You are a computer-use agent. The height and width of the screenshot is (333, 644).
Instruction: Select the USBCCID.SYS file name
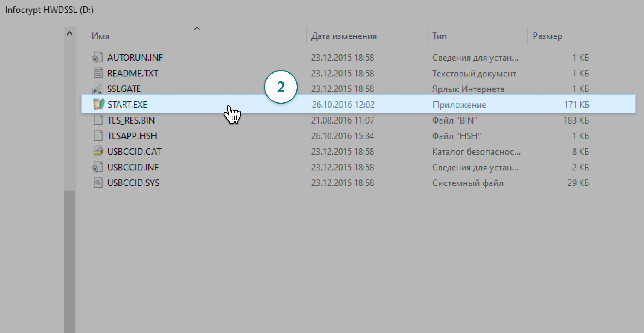point(133,183)
